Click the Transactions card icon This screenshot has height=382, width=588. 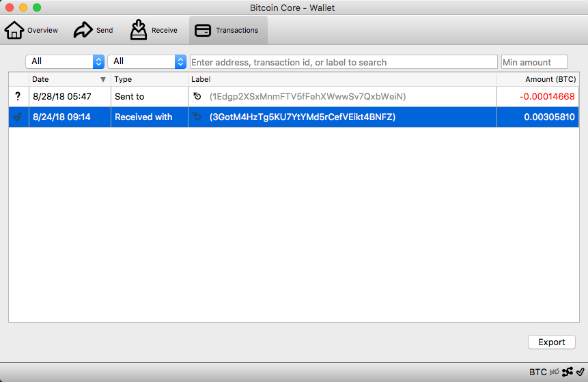[x=203, y=30]
